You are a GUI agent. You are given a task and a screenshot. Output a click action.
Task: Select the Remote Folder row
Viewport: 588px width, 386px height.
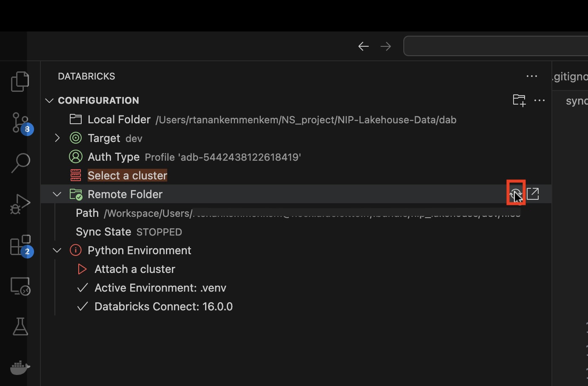[296, 194]
